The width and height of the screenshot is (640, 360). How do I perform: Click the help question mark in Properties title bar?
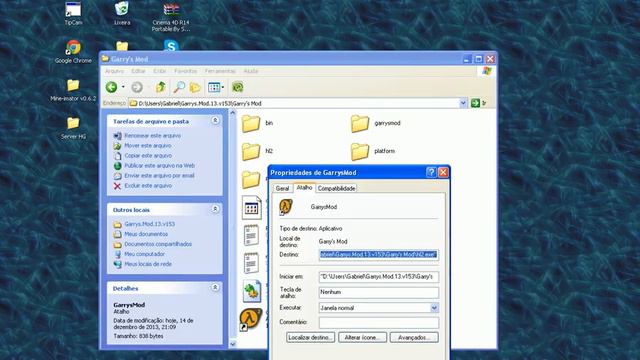point(431,172)
